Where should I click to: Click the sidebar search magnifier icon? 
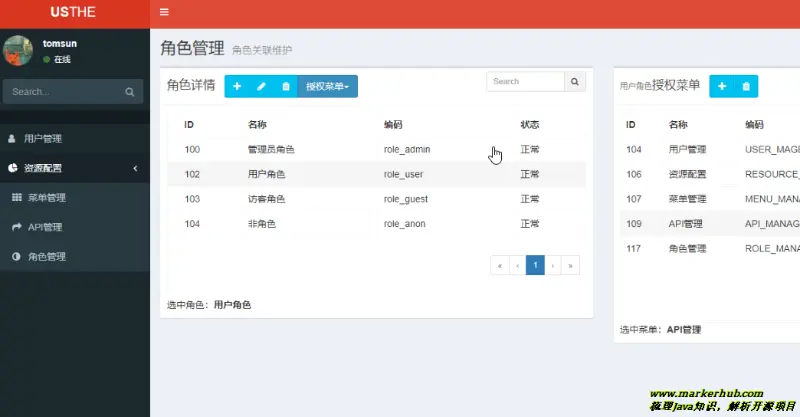click(130, 92)
